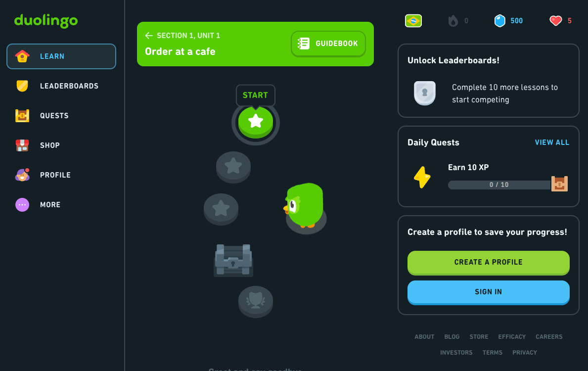Viewport: 588px width, 371px height.
Task: Open the red heart lives icon
Action: point(555,21)
